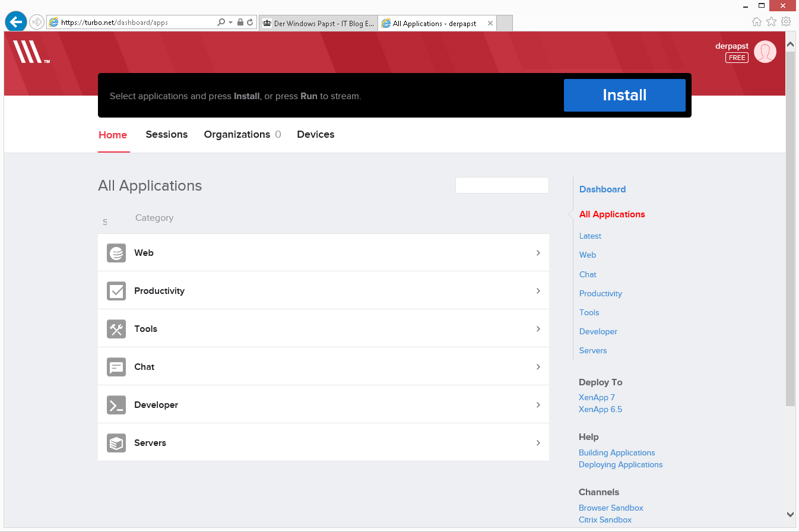Viewport: 799px width, 532px height.
Task: Switch to the Devices tab
Action: coord(316,135)
